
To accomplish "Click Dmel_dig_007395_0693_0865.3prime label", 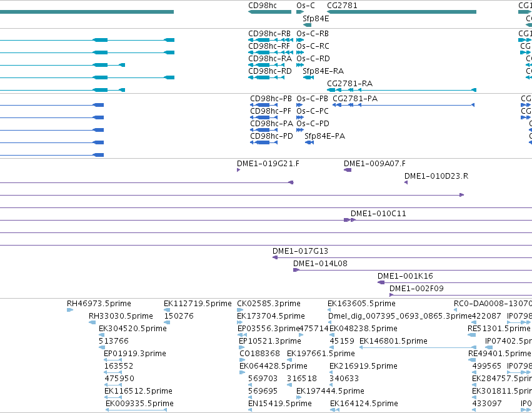I will pyautogui.click(x=400, y=316).
